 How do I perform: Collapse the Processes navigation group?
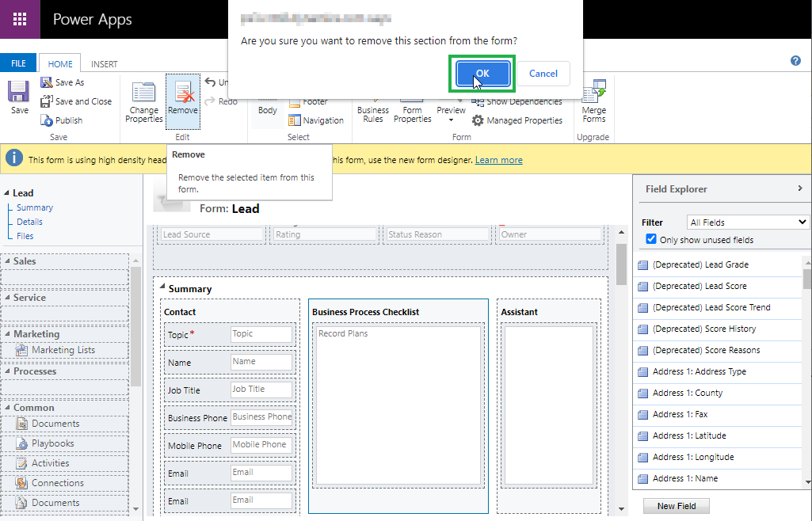(7, 371)
